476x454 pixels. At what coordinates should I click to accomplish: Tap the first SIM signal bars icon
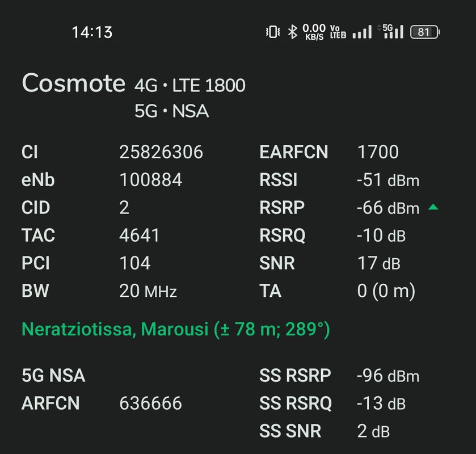(x=362, y=32)
